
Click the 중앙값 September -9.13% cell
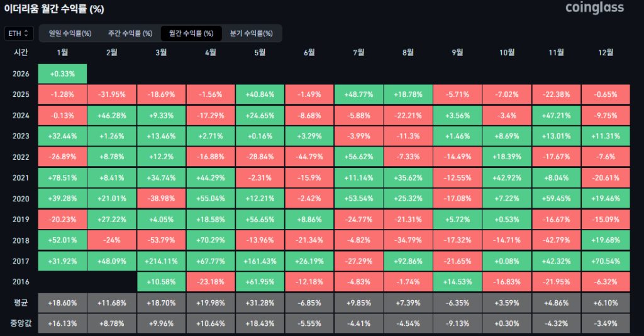point(458,323)
